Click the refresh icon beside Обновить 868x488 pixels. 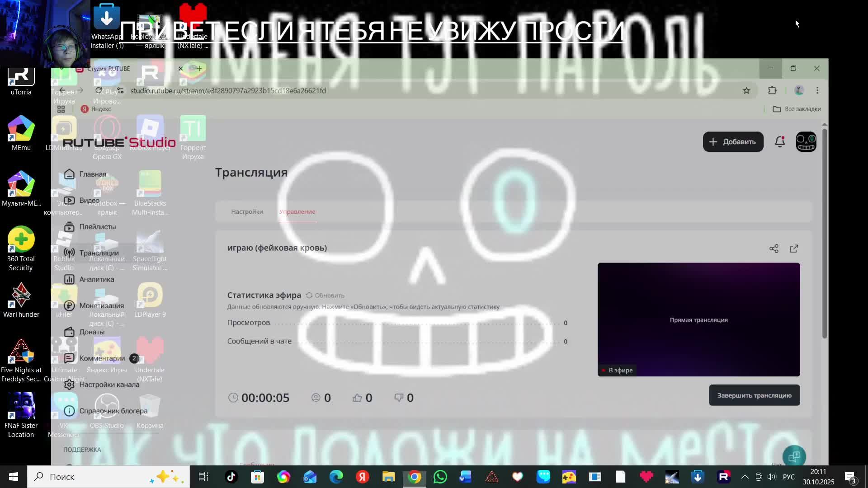(309, 296)
